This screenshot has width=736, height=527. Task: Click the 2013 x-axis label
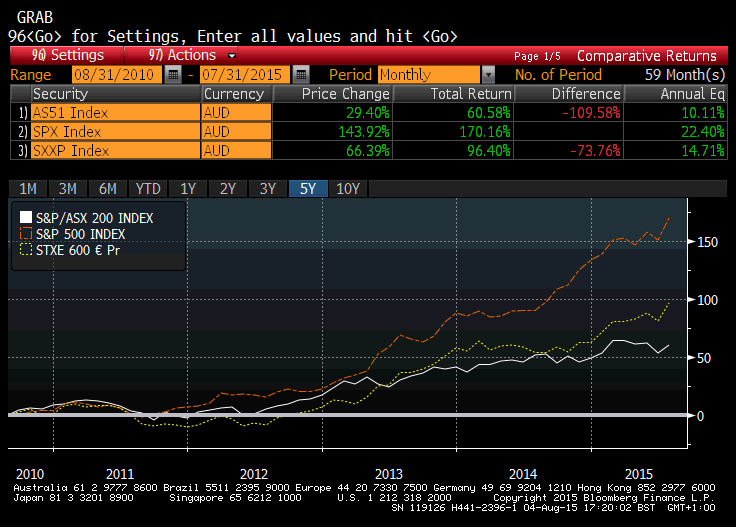(389, 474)
